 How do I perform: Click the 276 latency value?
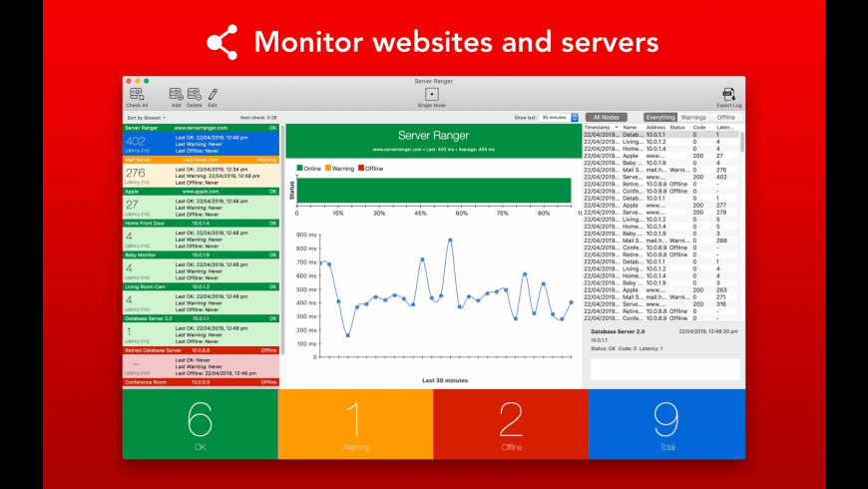[x=135, y=173]
